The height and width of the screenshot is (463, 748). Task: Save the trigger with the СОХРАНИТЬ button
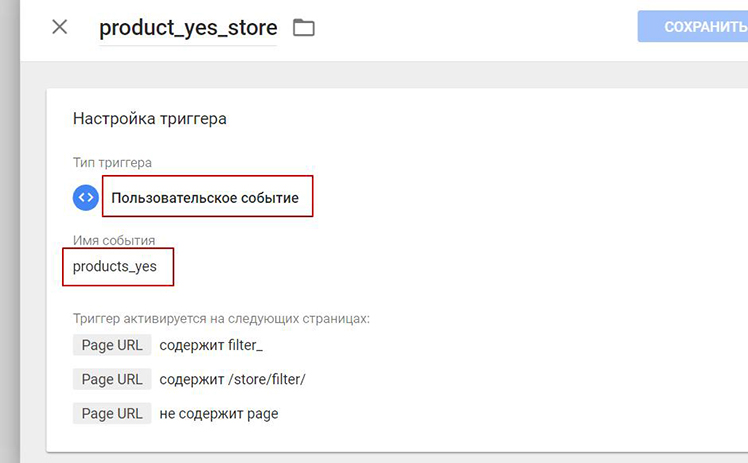[693, 27]
